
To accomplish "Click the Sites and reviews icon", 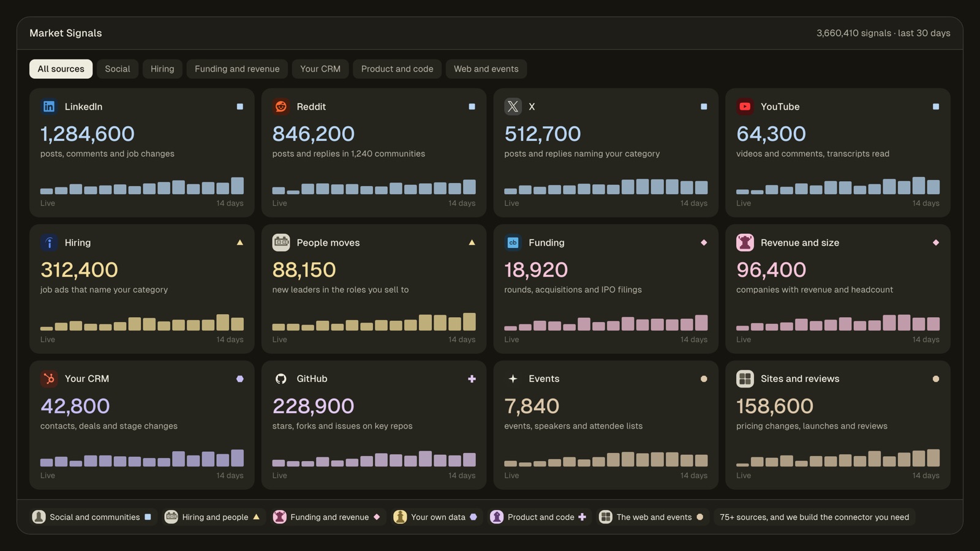I will (745, 379).
